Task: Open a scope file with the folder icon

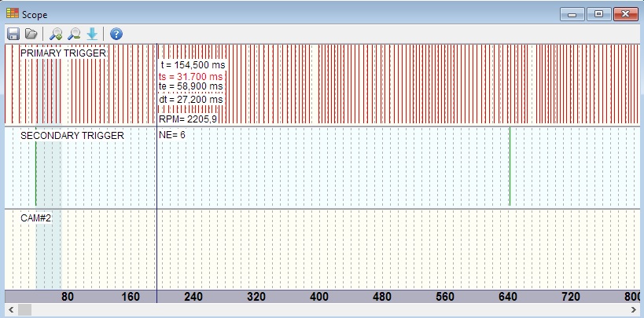Action: click(x=31, y=34)
